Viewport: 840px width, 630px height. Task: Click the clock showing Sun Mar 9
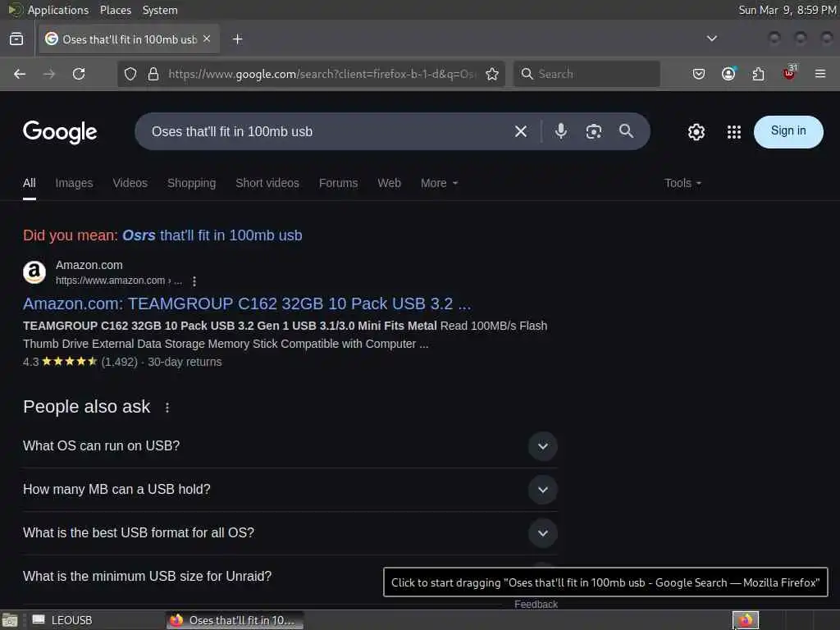pyautogui.click(x=787, y=10)
